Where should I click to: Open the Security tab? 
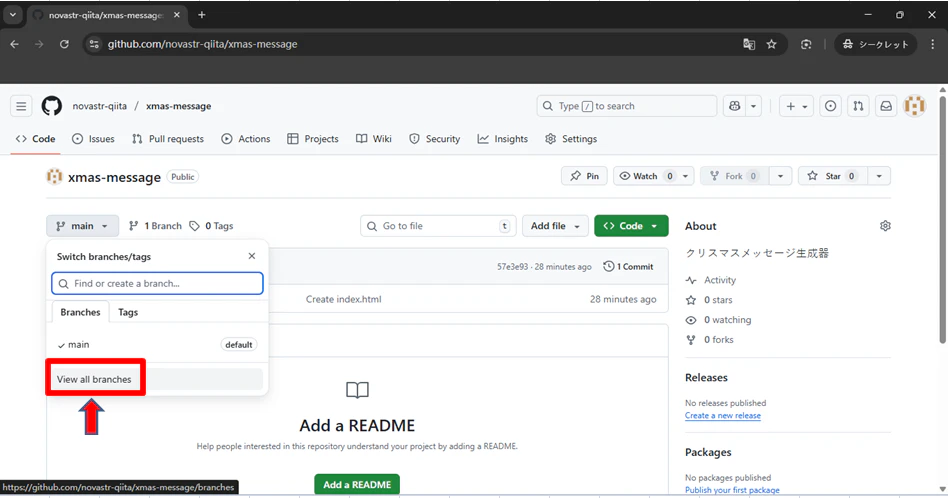tap(435, 139)
